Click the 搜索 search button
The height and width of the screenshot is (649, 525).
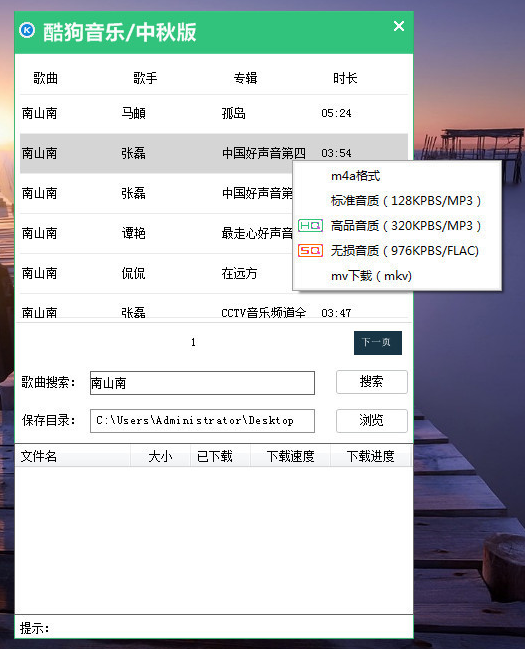pyautogui.click(x=371, y=382)
